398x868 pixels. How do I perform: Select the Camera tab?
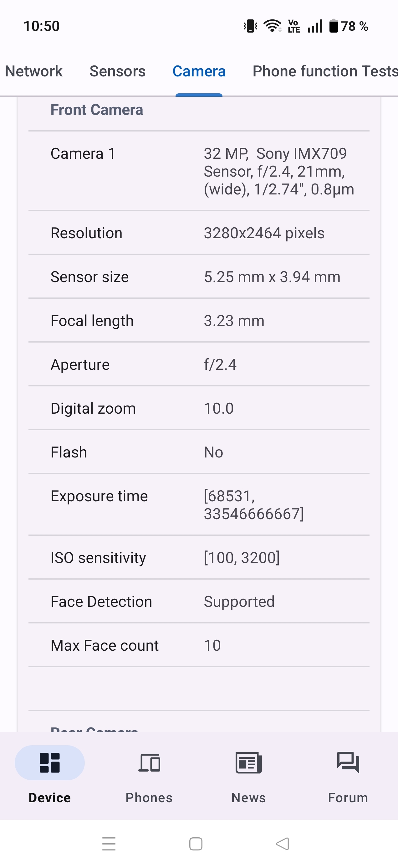pyautogui.click(x=199, y=71)
